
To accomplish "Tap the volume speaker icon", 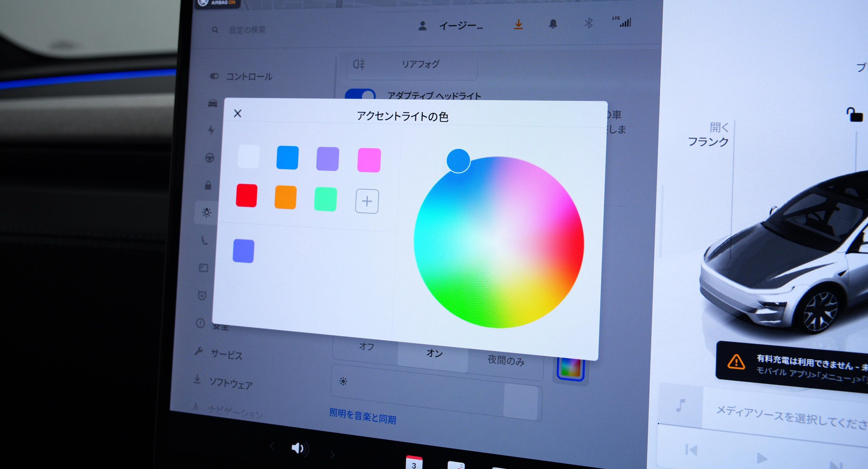I will (x=300, y=448).
